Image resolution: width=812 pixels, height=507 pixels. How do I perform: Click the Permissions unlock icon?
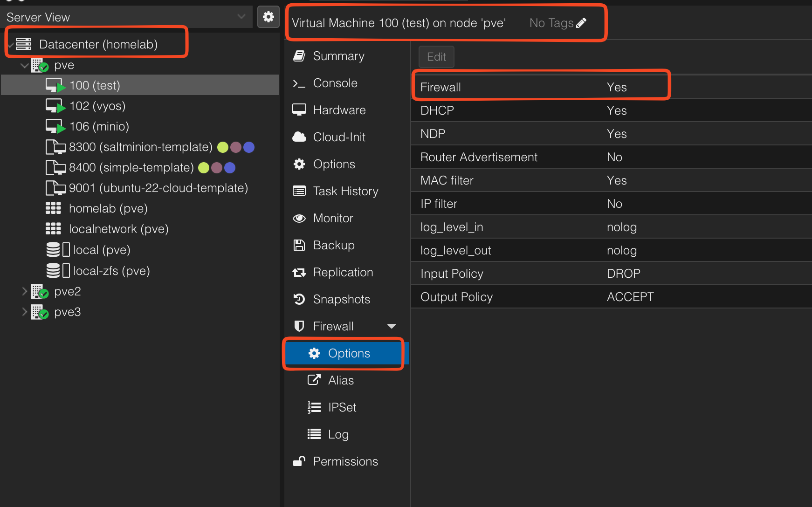299,461
